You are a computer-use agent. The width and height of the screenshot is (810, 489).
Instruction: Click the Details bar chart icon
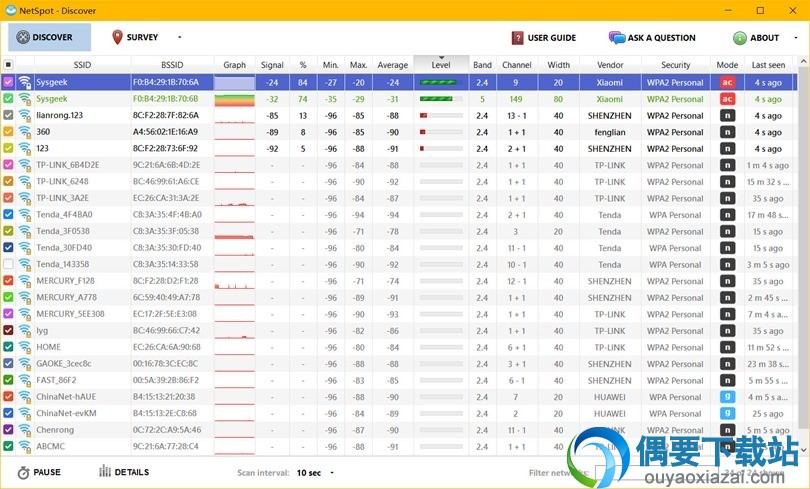(x=105, y=471)
